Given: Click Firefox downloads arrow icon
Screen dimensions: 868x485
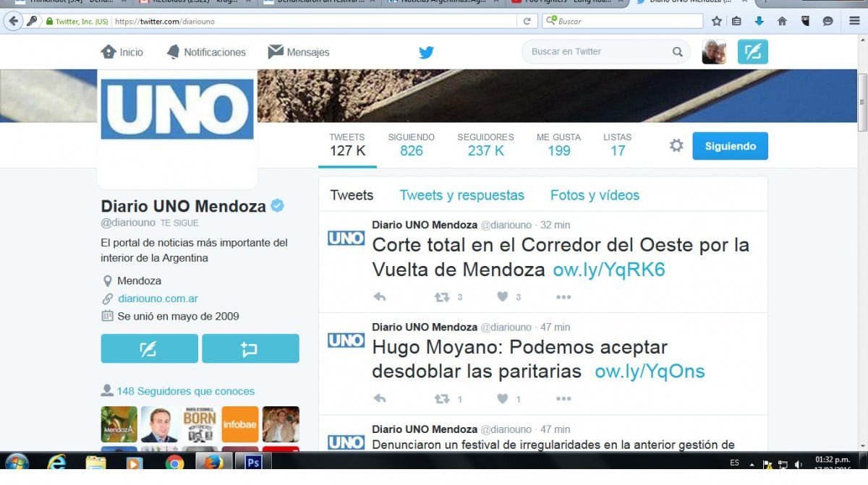Looking at the screenshot, I should (x=759, y=21).
